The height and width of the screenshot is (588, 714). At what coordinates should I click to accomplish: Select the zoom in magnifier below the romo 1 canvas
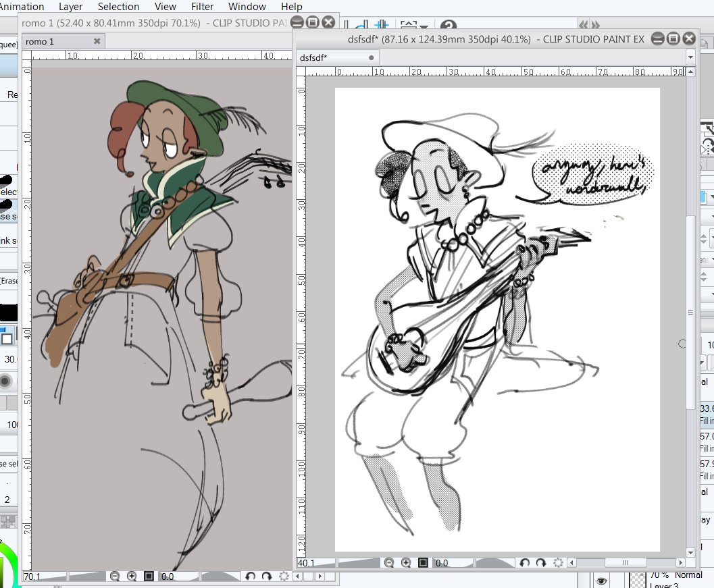[132, 577]
